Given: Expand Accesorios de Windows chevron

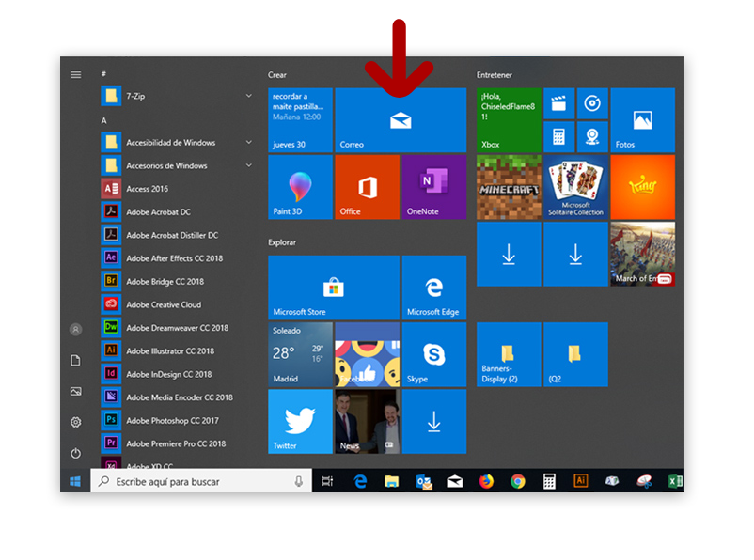Looking at the screenshot, I should tap(248, 164).
